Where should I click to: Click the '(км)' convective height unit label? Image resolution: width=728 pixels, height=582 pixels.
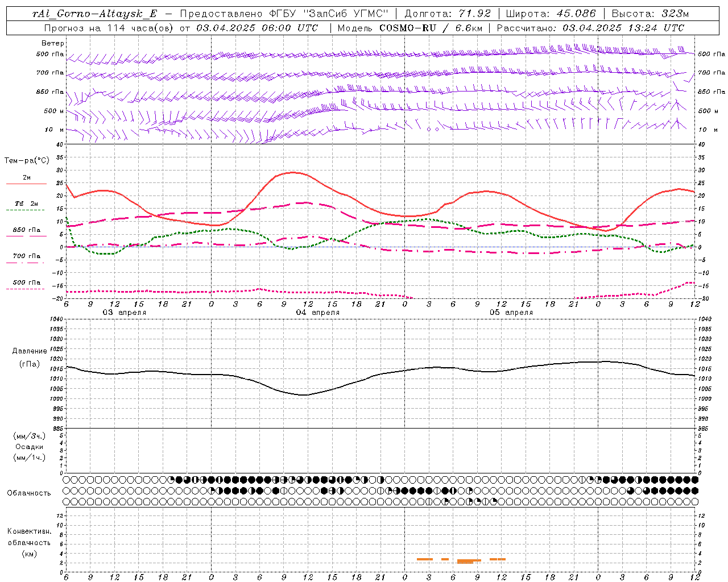click(29, 554)
